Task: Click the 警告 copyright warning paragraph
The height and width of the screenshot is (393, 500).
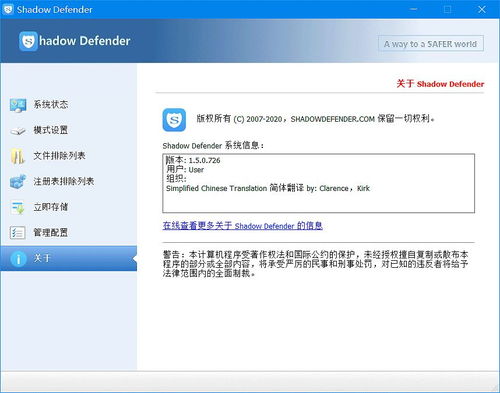Action: coord(315,264)
